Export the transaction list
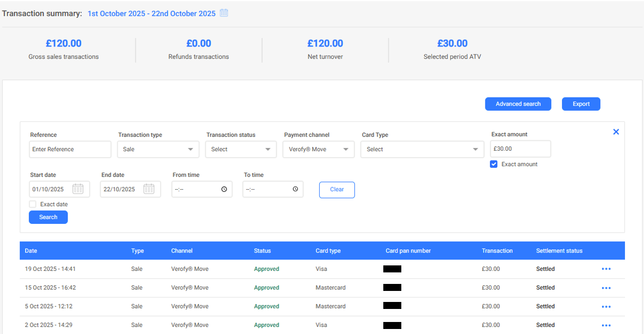Image resolution: width=644 pixels, height=334 pixels. 580,104
